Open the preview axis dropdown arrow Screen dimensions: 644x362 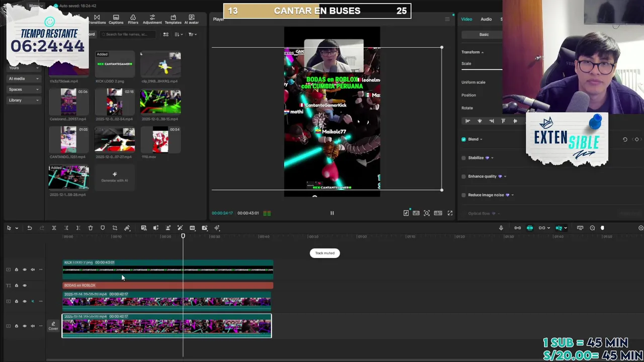coord(566,228)
